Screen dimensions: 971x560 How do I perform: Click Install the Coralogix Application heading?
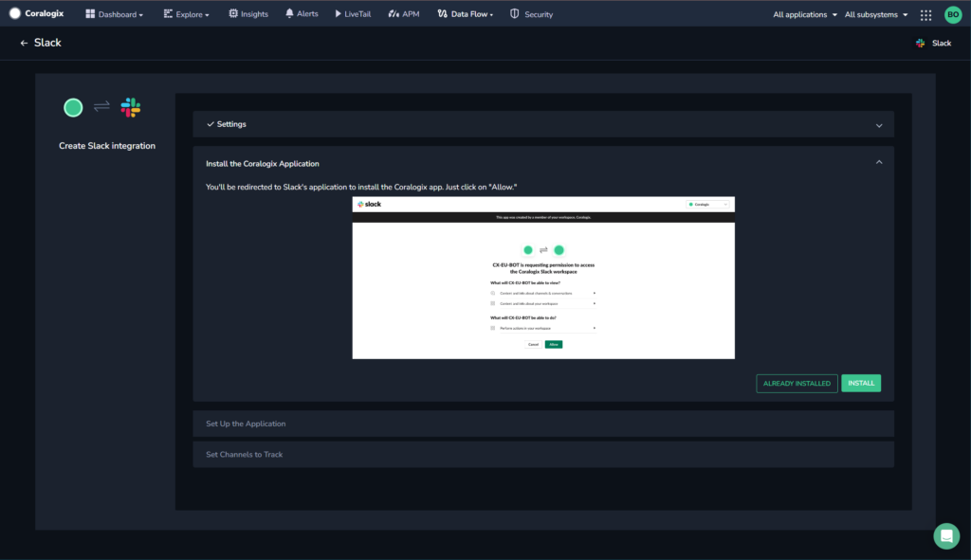click(x=263, y=164)
